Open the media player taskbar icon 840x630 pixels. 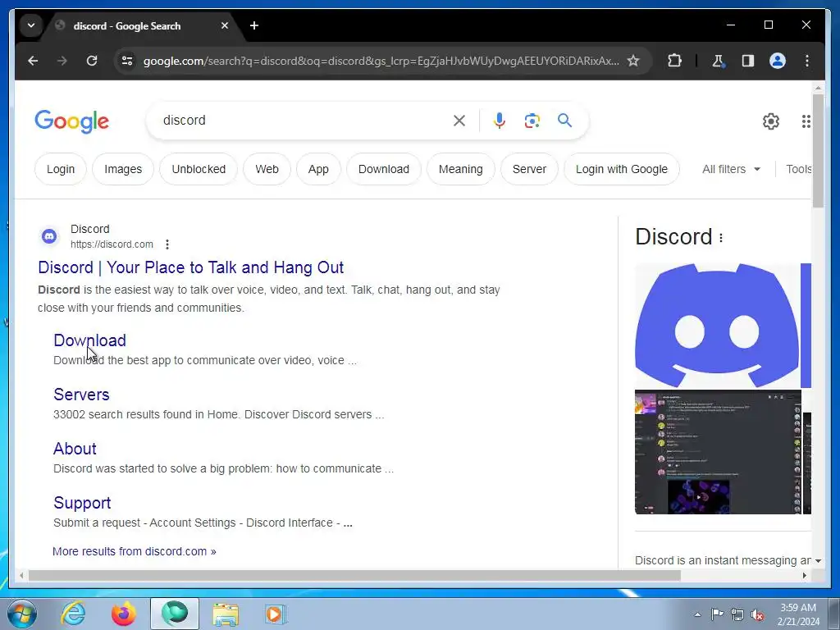[x=276, y=614]
